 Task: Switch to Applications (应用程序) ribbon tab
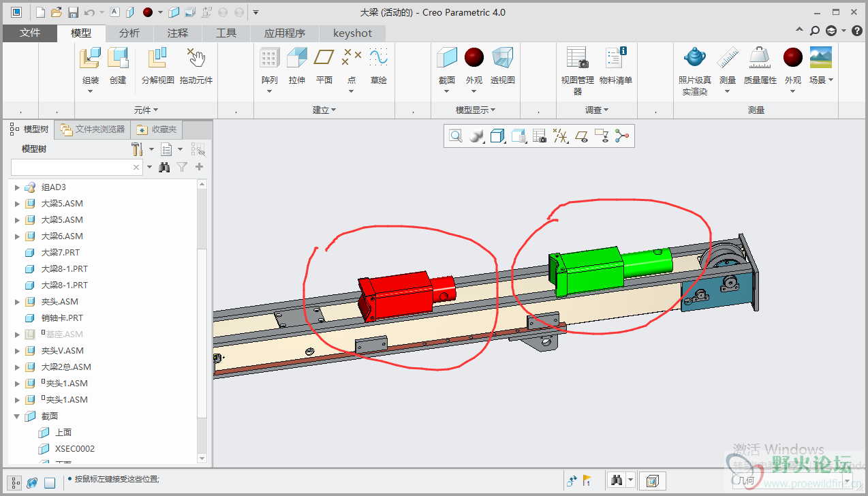[x=285, y=33]
